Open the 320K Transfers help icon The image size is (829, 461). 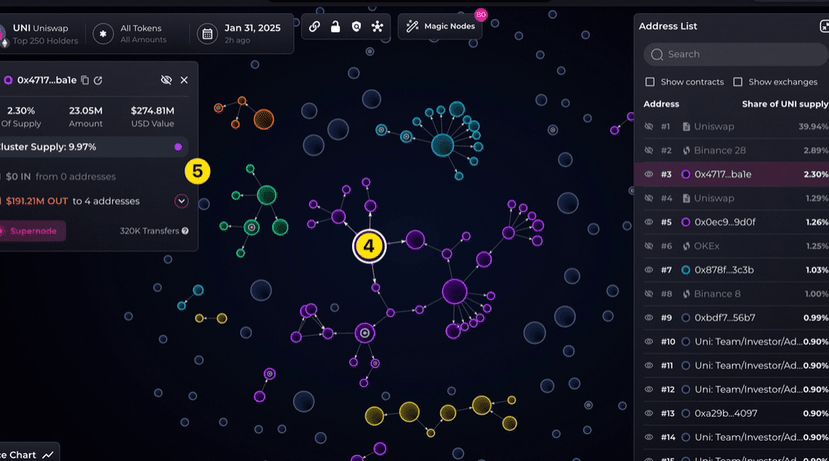pyautogui.click(x=185, y=231)
